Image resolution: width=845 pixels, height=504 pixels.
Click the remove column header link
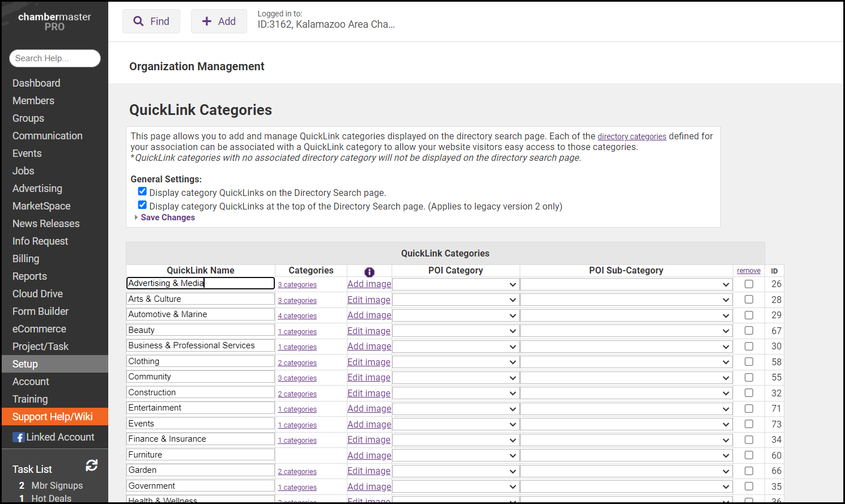pyautogui.click(x=749, y=271)
